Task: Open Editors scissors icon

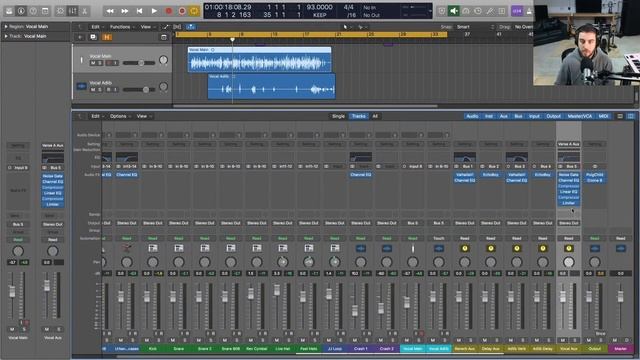Action: 84,11
